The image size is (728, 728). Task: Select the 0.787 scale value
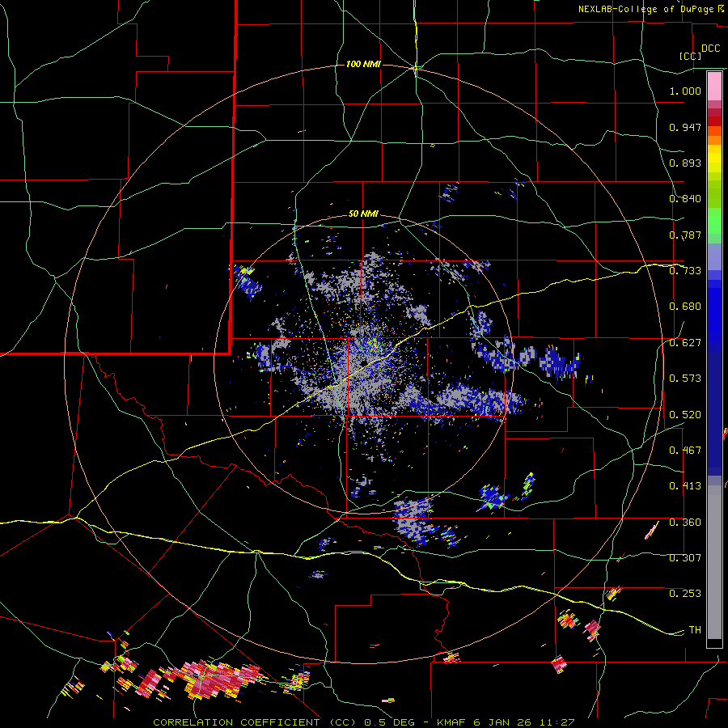click(685, 235)
